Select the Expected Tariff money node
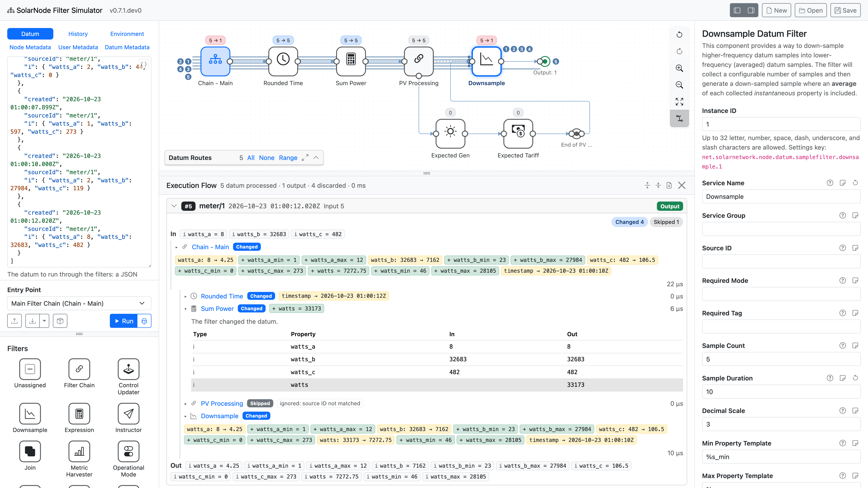This screenshot has width=868, height=488. [518, 134]
